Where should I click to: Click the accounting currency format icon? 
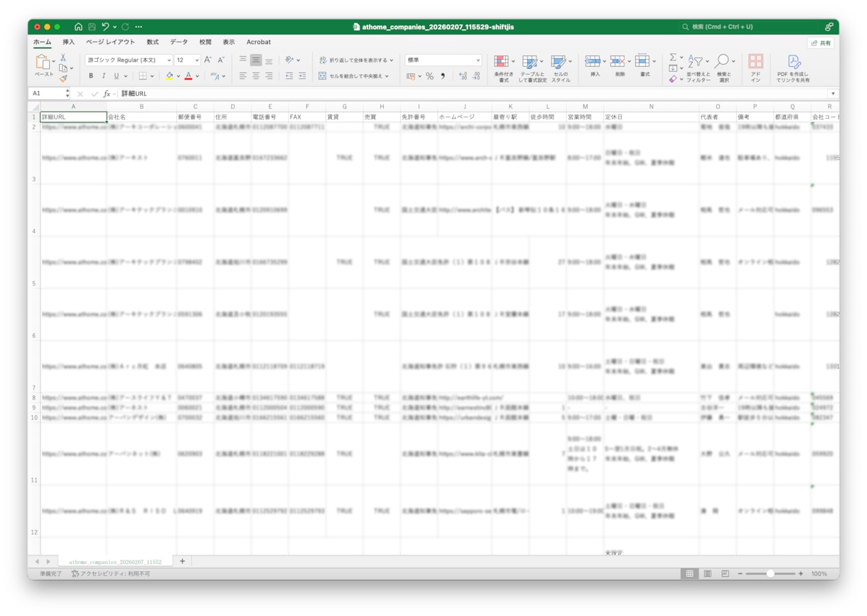click(x=411, y=76)
